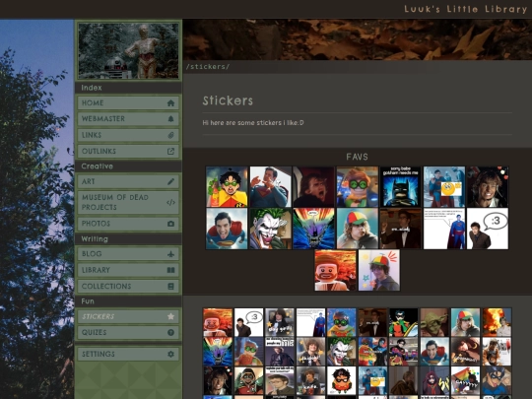Click the 'sorry babe gotham needs me' sticker
532x399 pixels.
(401, 187)
